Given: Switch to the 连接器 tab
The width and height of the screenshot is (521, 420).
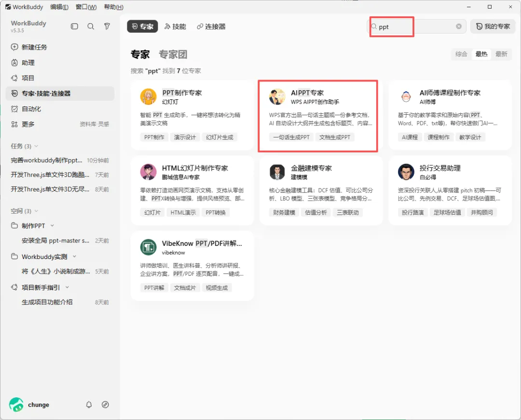Looking at the screenshot, I should point(211,27).
